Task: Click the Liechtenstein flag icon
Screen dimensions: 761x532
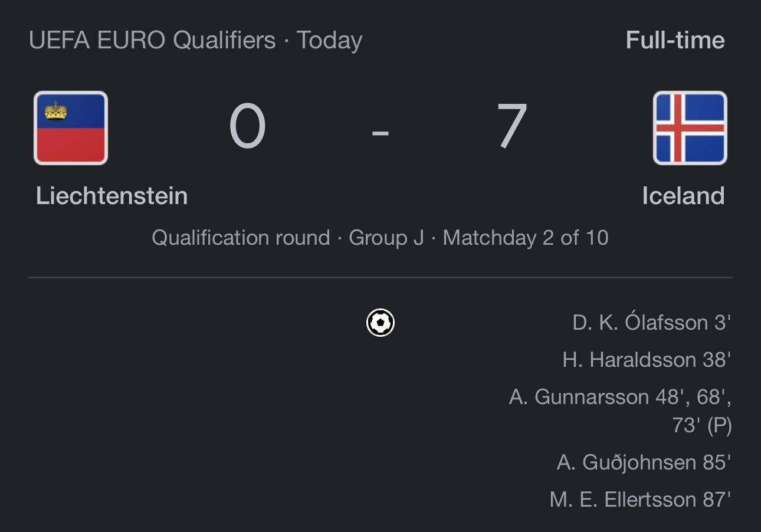Action: coord(71,128)
